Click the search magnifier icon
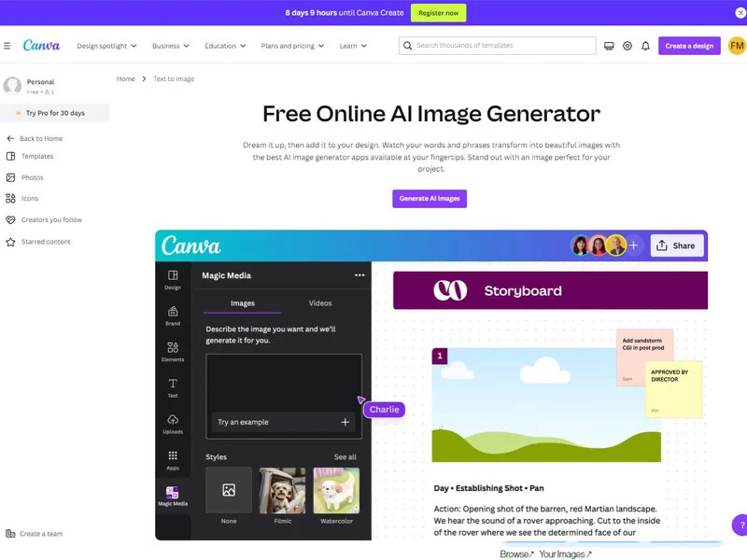This screenshot has width=747, height=560. 407,46
